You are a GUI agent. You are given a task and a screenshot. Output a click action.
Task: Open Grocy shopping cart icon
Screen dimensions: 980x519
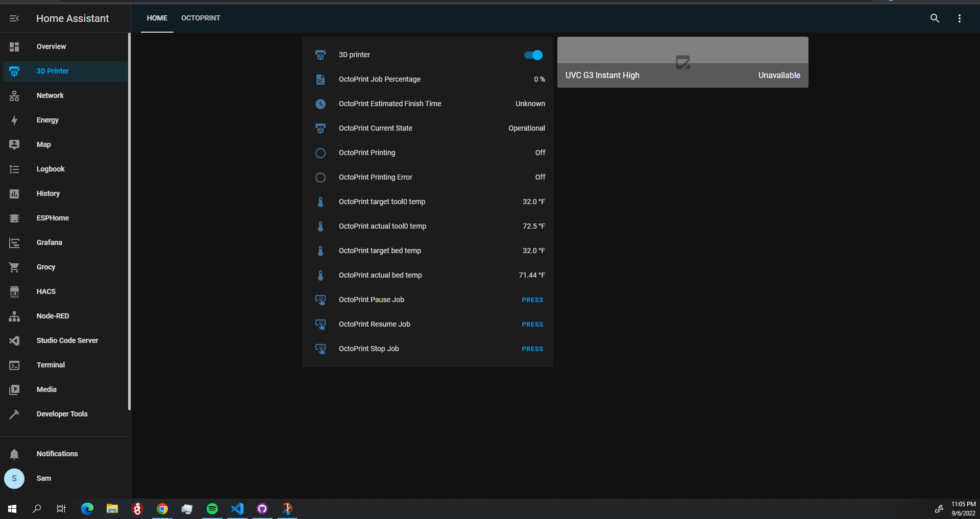(x=14, y=267)
